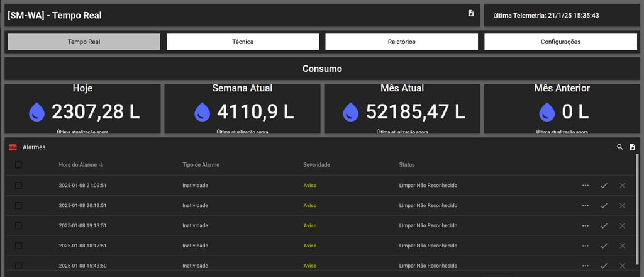Viewport: 644px width, 277px height.
Task: Click the water drop icon under Mês Anterior
Action: click(x=547, y=112)
